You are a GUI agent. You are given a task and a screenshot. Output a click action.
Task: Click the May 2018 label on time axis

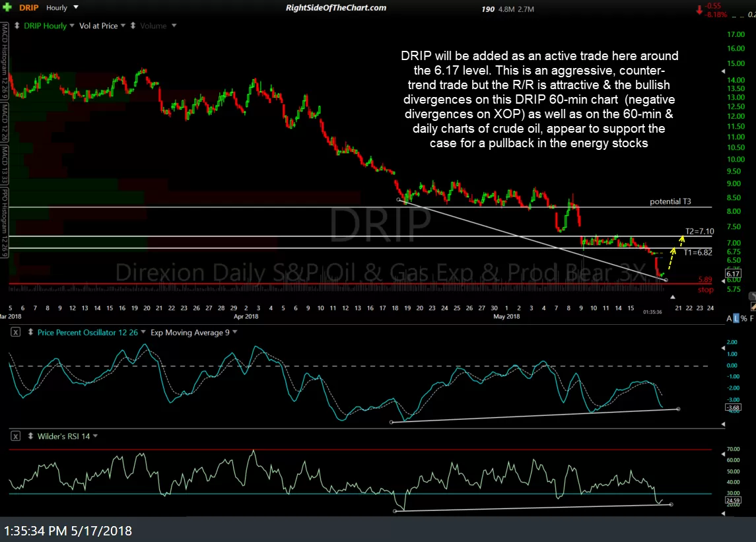[x=506, y=316]
